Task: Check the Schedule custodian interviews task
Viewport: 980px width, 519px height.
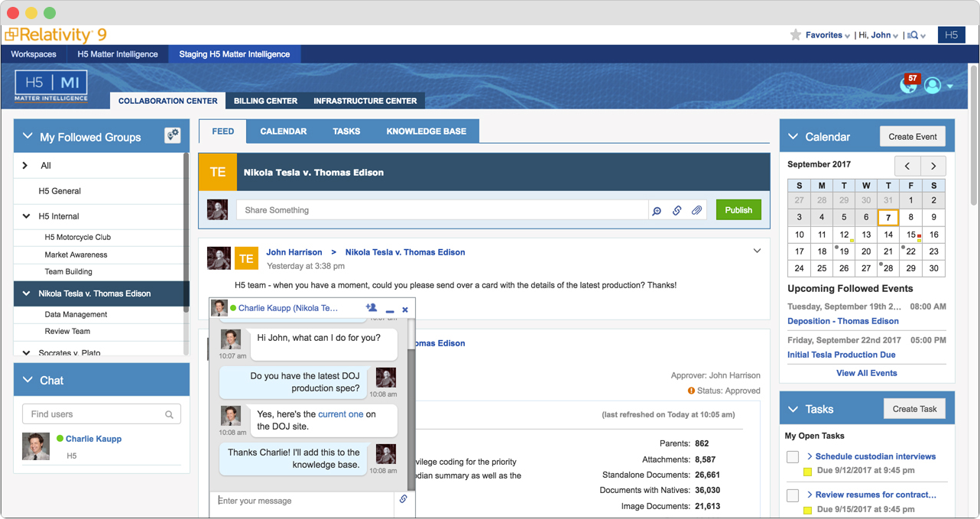Action: [x=793, y=457]
